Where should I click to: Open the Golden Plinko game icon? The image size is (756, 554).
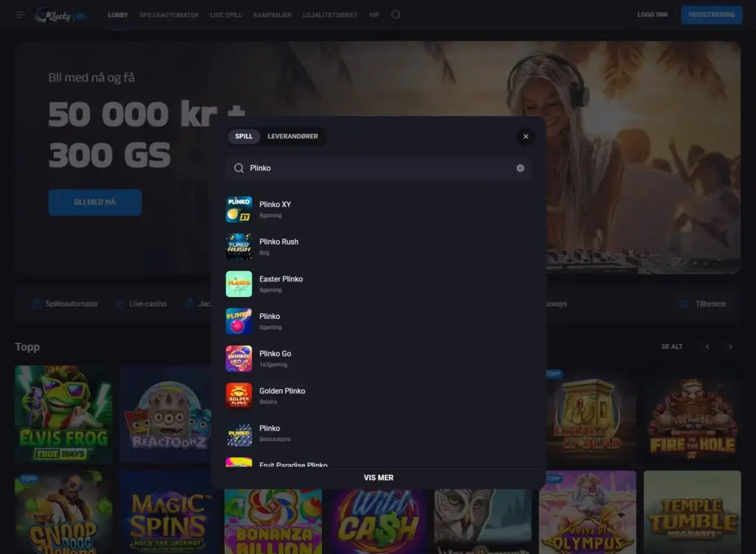[238, 396]
